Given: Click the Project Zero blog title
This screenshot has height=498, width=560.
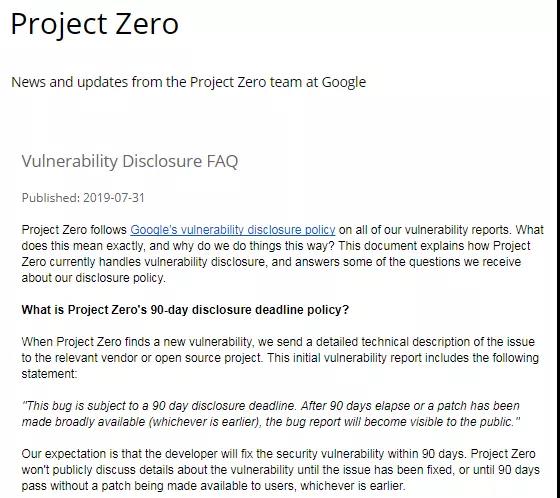Looking at the screenshot, I should 95,24.
